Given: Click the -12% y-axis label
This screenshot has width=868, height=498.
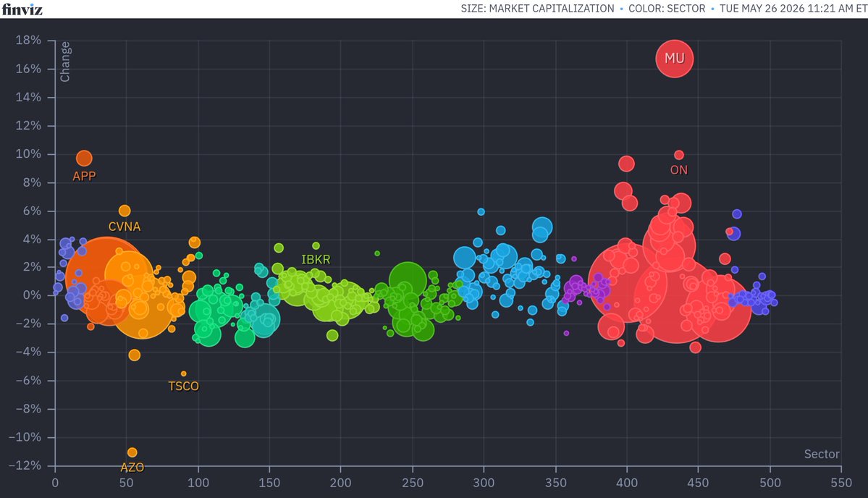Looking at the screenshot, I should (x=25, y=465).
